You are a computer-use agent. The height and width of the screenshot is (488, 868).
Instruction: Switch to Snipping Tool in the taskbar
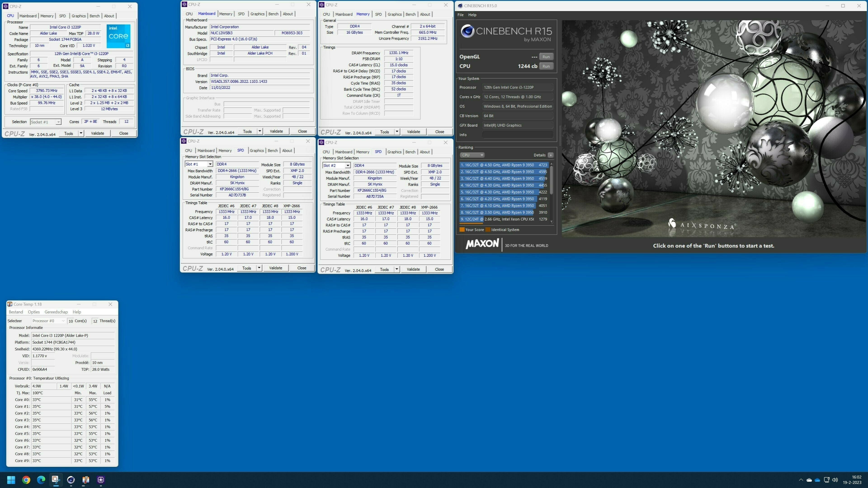click(56, 480)
